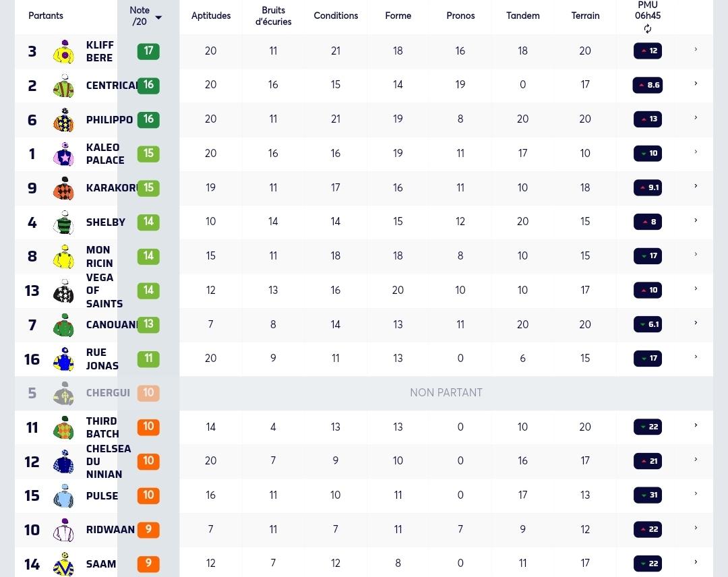Viewport: 728px width, 577px height.
Task: Click Saam's blue-yellow chevron silk icon
Action: [x=63, y=564]
